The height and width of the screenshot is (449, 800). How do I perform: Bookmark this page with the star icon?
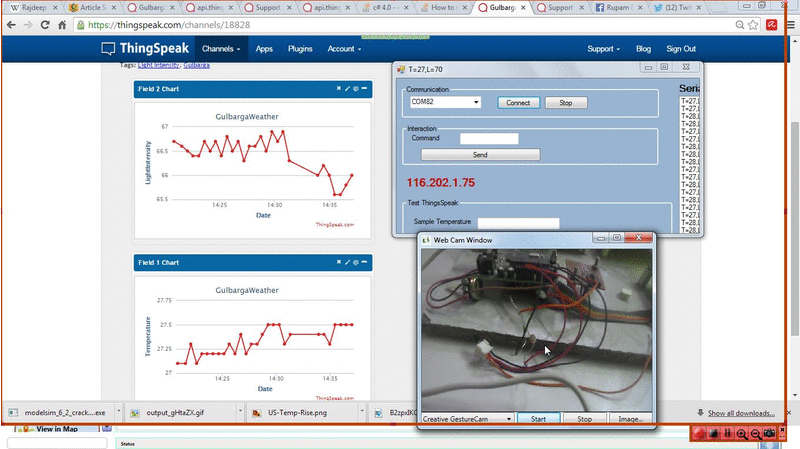[753, 24]
